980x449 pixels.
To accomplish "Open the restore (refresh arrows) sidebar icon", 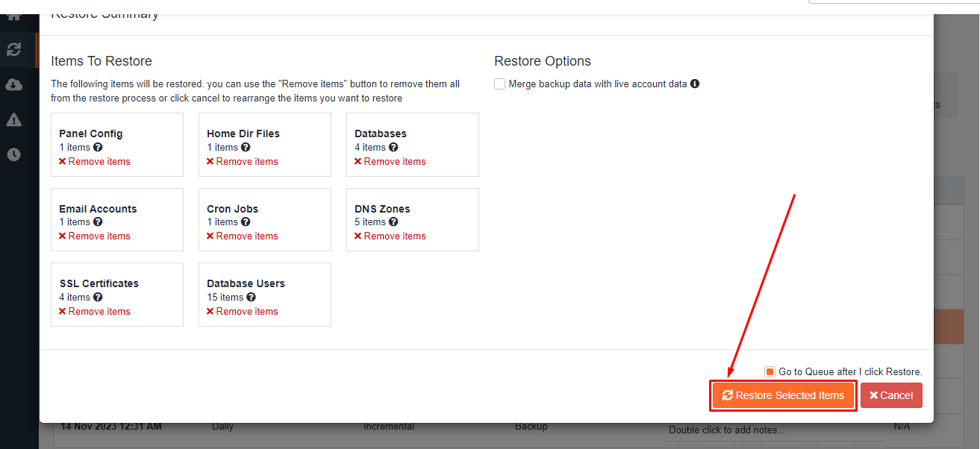I will pos(13,50).
